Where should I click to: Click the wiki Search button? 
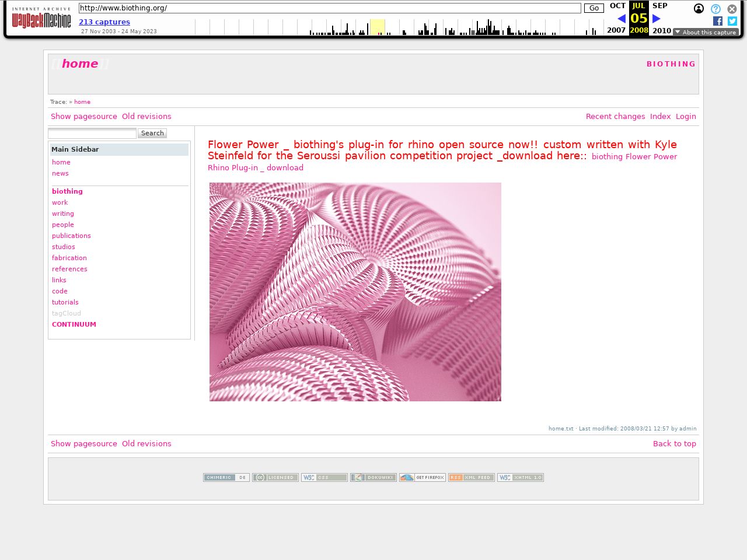[152, 134]
